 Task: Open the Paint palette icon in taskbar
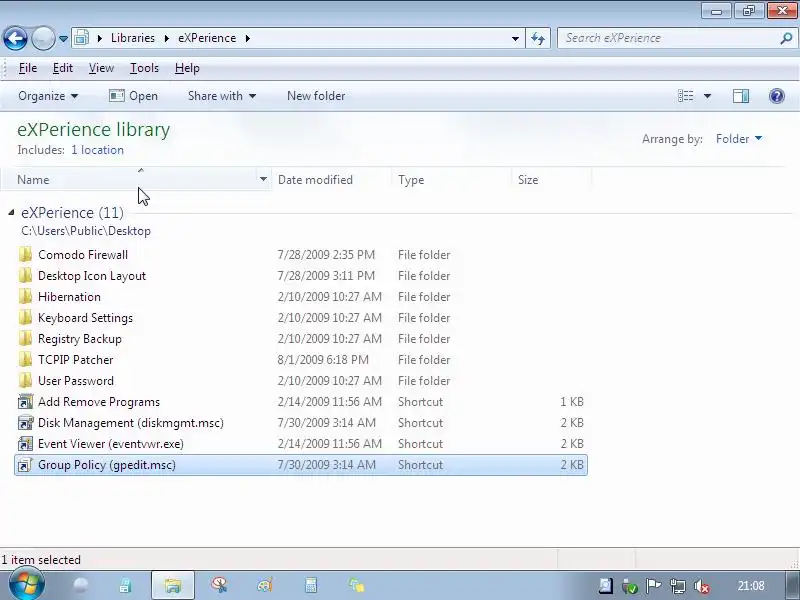click(x=265, y=585)
